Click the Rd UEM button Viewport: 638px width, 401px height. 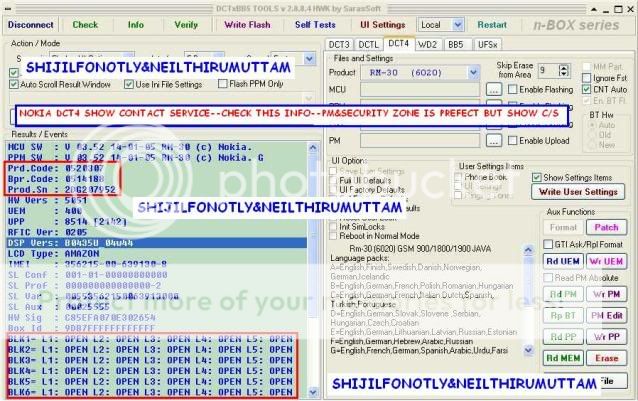563,261
